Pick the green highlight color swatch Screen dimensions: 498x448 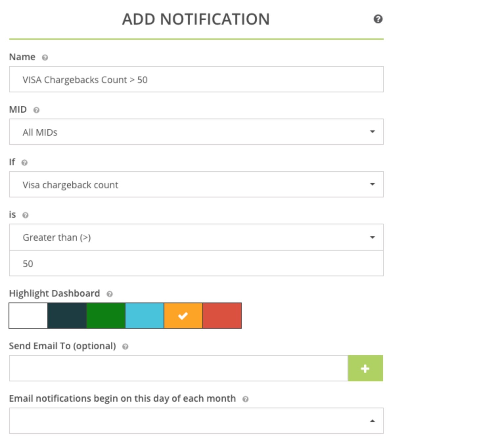[106, 316]
